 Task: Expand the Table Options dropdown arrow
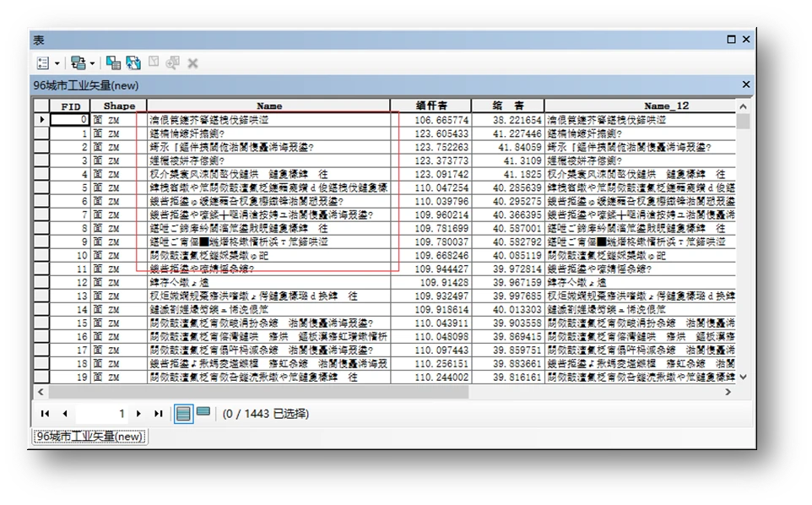(x=57, y=63)
